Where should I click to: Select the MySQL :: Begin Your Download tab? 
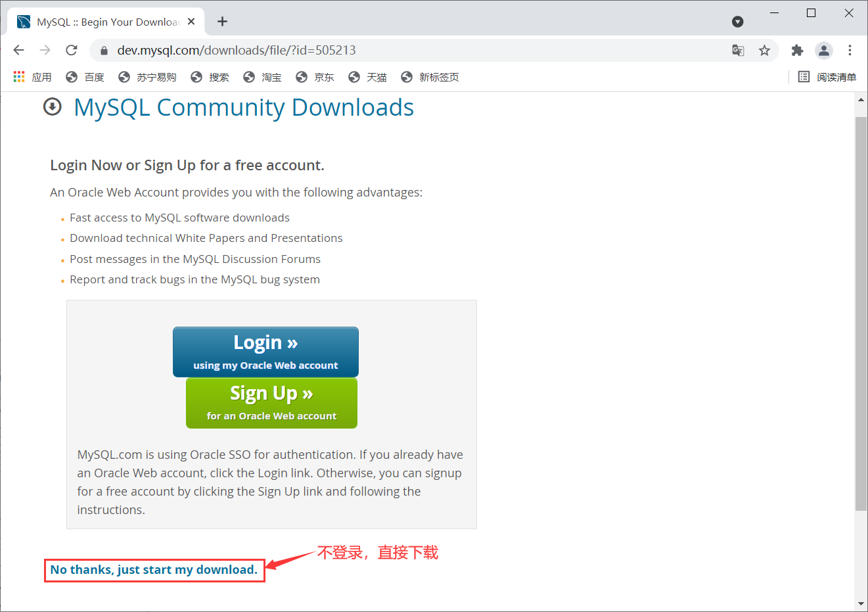click(x=106, y=22)
